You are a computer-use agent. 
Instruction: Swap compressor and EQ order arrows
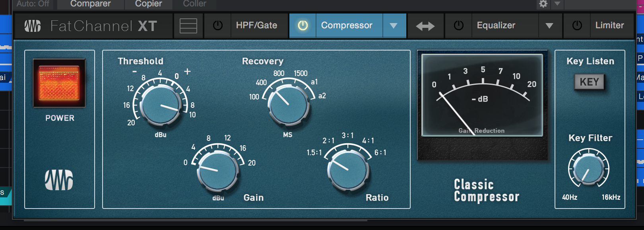coord(425,26)
